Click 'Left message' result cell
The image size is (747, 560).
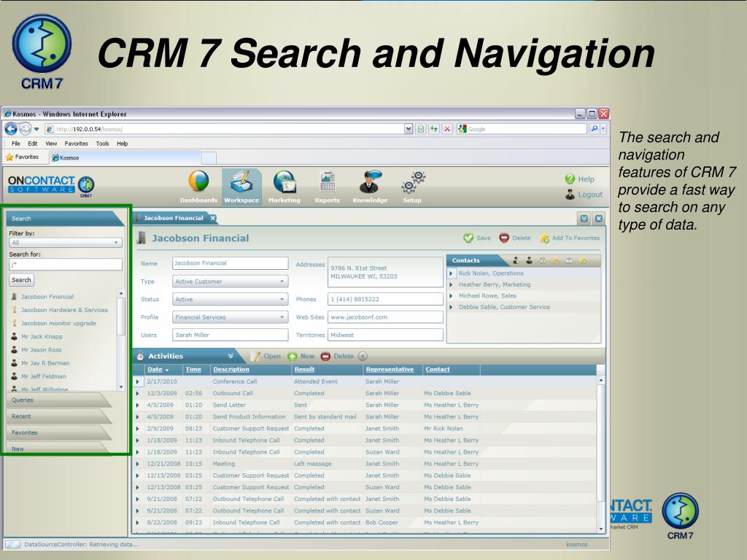tap(312, 464)
